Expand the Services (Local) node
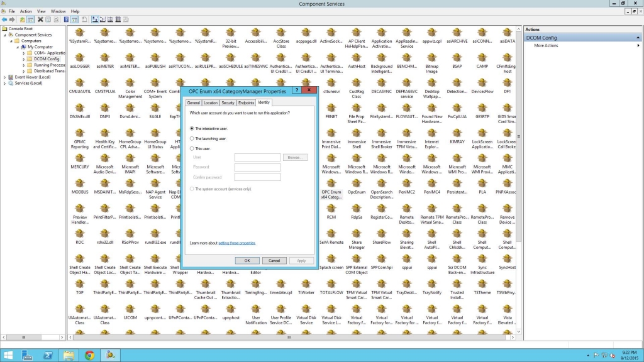 (5, 84)
